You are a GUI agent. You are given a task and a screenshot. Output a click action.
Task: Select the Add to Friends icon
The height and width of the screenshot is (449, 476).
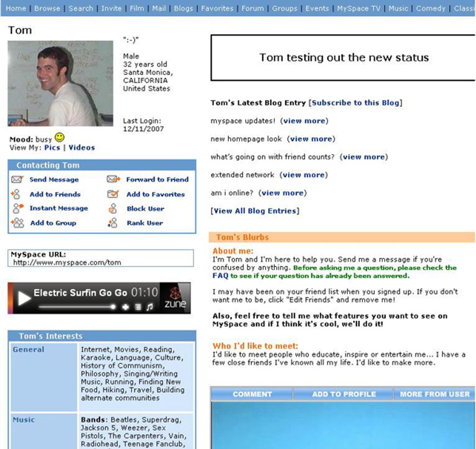pos(17,193)
